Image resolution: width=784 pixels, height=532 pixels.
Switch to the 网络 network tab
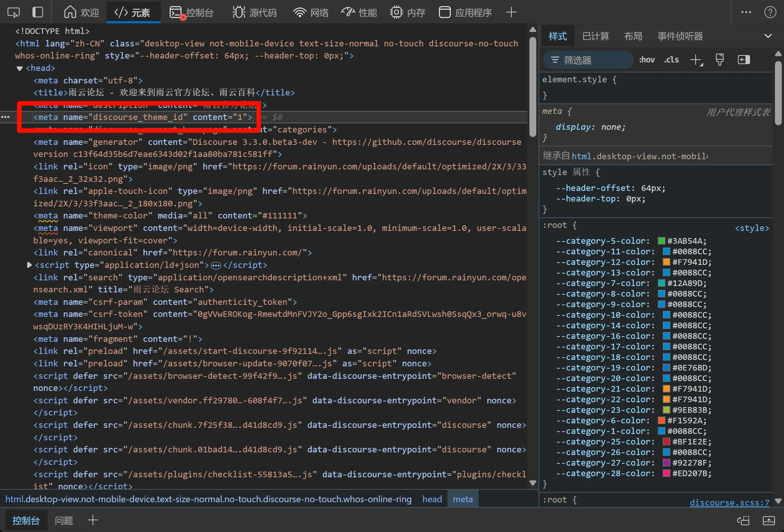pyautogui.click(x=311, y=12)
